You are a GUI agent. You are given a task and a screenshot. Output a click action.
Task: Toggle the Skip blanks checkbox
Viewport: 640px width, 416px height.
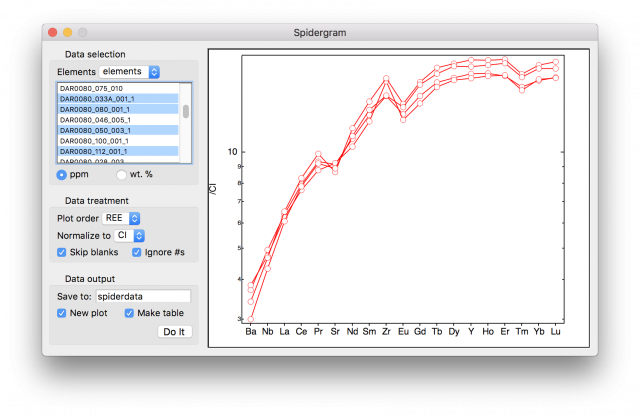(61, 252)
